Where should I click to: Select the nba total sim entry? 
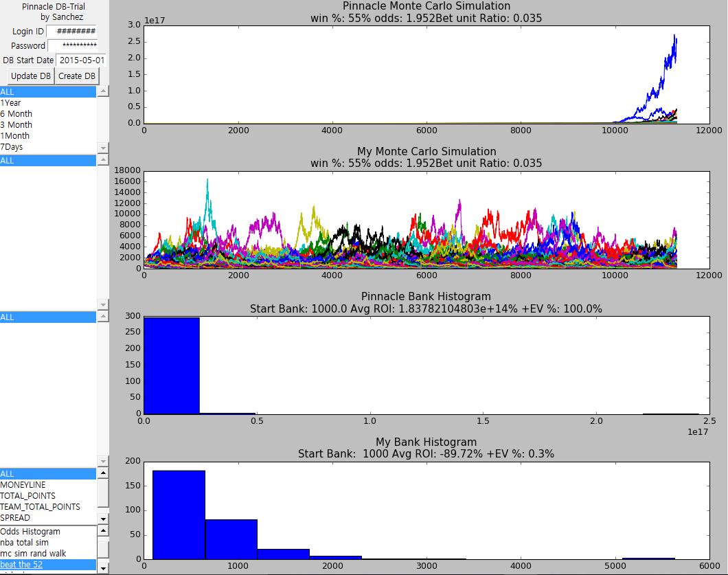(48, 543)
